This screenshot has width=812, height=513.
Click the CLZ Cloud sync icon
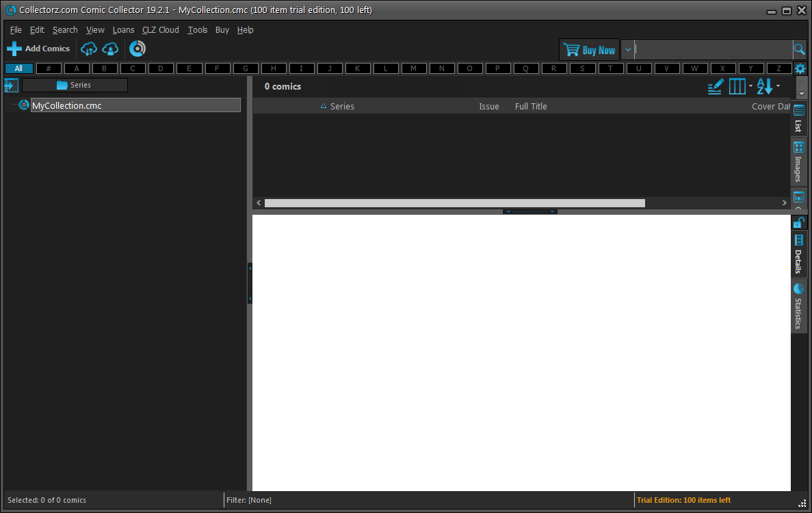click(x=89, y=49)
